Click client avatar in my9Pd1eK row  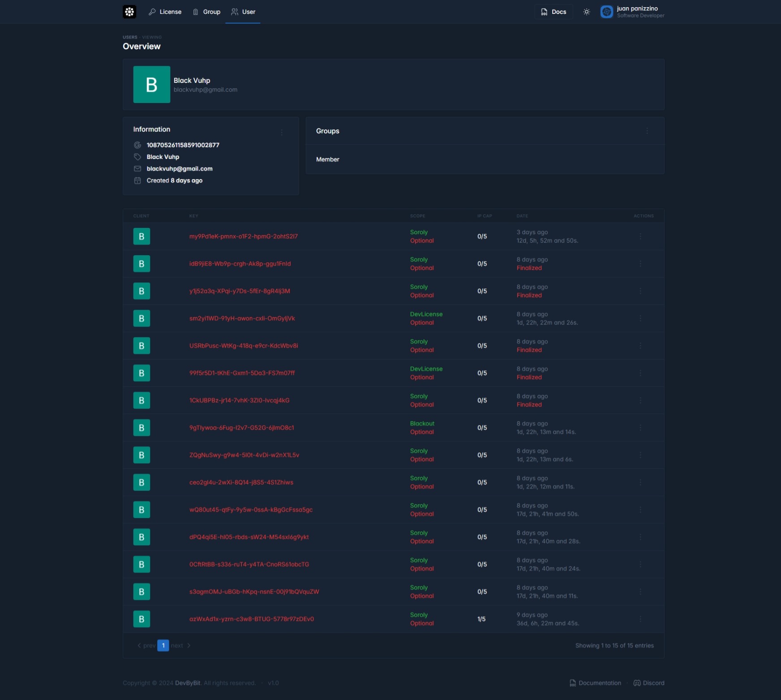142,236
